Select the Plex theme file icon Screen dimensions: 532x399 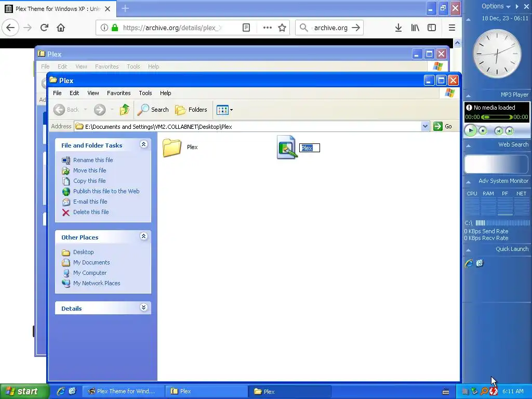point(287,147)
